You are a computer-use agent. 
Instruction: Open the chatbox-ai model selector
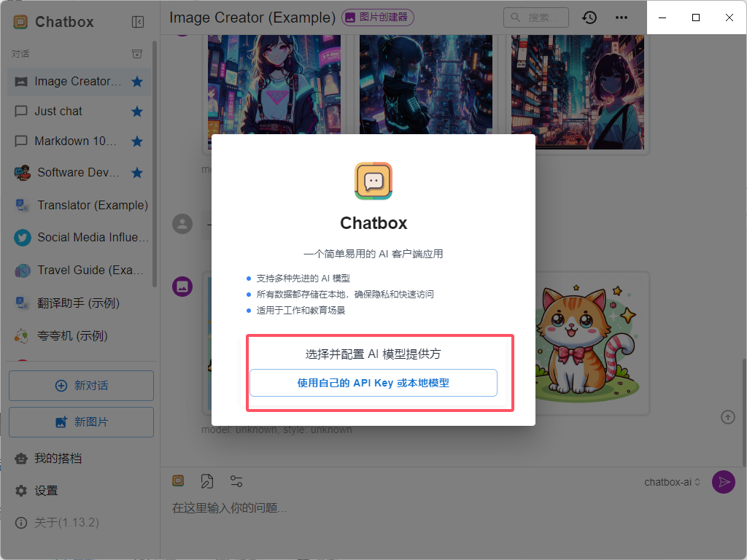pos(672,483)
